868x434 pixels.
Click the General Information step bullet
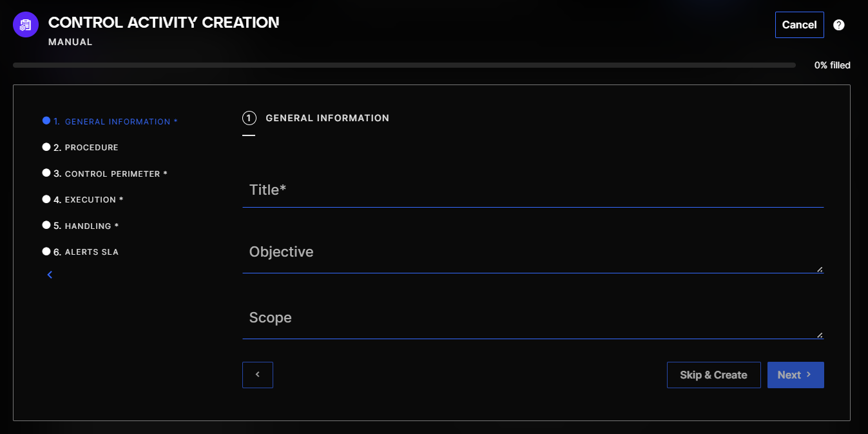(x=46, y=121)
